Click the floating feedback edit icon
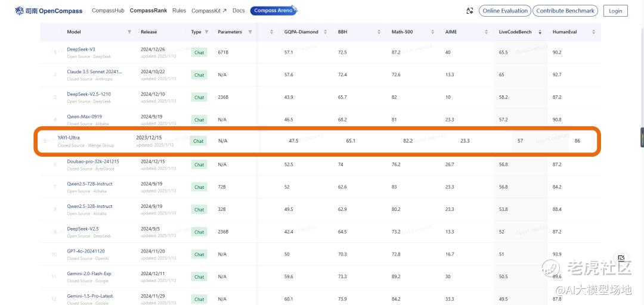The height and width of the screenshot is (305, 644). point(621,259)
